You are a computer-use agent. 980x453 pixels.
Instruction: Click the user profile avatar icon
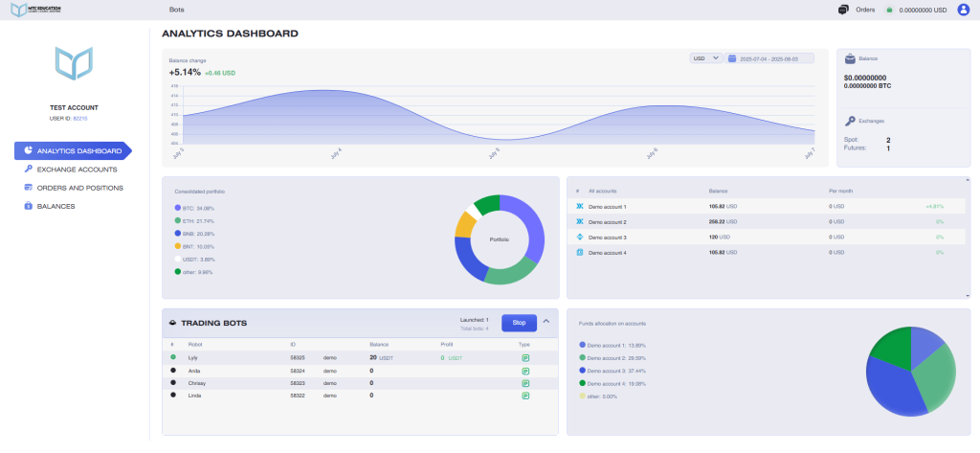click(963, 10)
